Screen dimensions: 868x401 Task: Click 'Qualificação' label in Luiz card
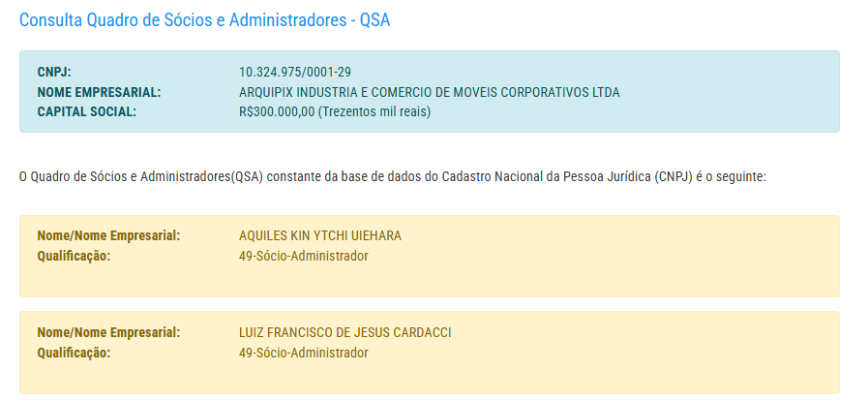pos(74,353)
